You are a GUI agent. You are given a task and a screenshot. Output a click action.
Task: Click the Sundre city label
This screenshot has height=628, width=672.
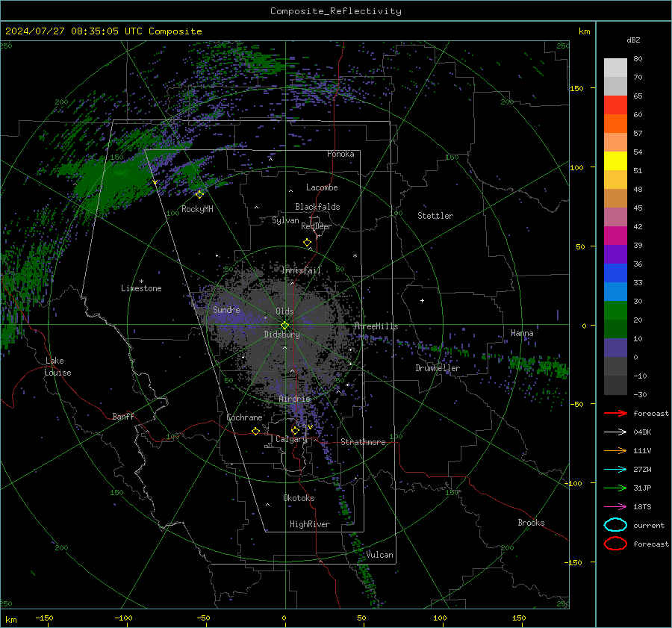(x=226, y=309)
